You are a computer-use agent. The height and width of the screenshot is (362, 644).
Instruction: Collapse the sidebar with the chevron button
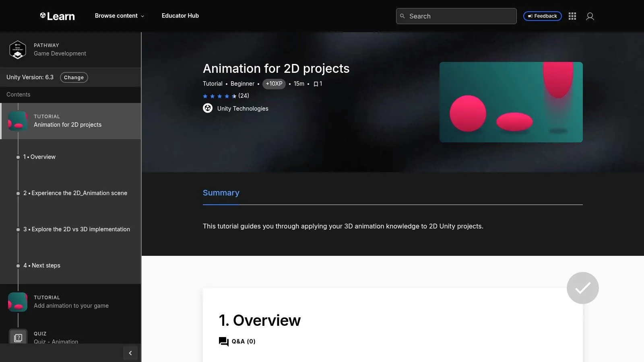pyautogui.click(x=130, y=353)
